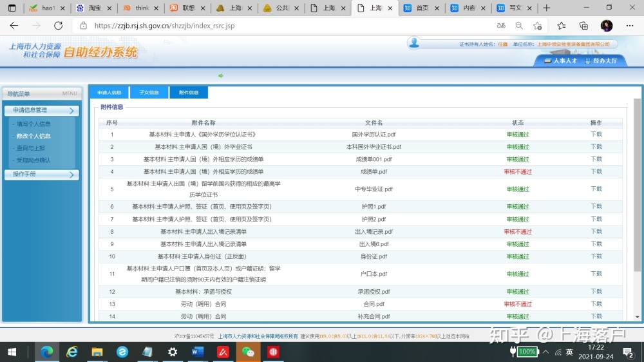This screenshot has width=644, height=362.
Task: Close the think browser tab
Action: [x=156, y=8]
